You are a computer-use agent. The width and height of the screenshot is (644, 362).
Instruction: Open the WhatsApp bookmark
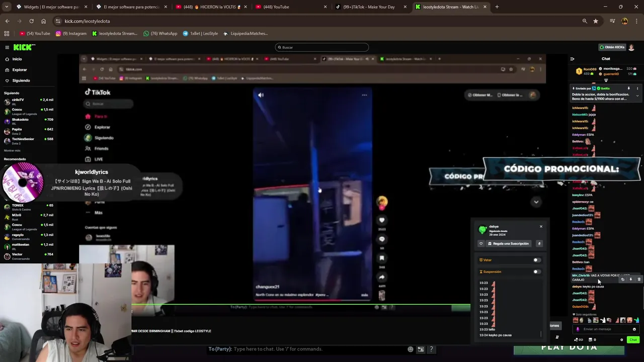tap(160, 34)
